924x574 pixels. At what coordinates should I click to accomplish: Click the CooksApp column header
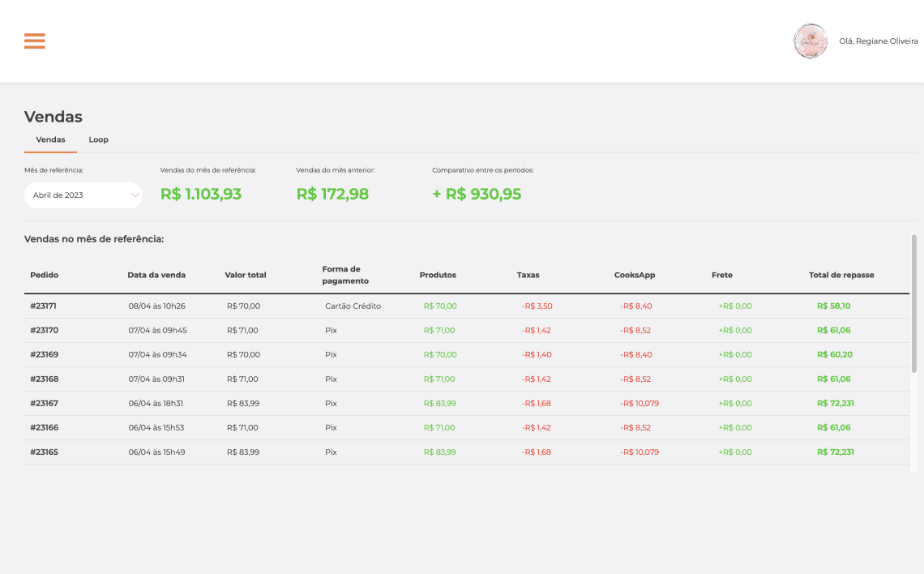point(635,275)
